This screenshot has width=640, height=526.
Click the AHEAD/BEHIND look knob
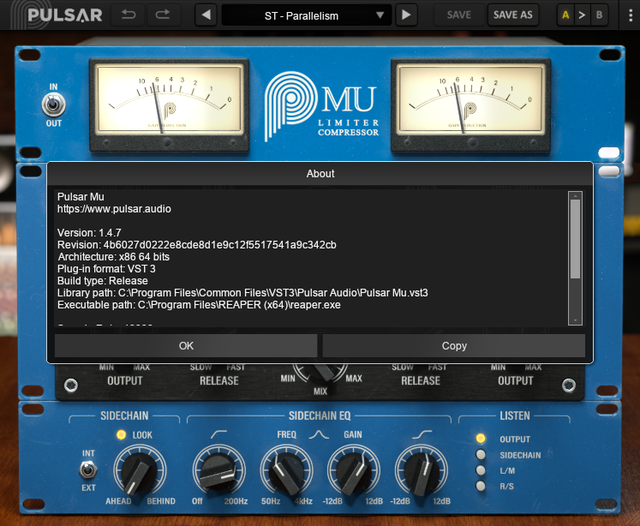140,471
